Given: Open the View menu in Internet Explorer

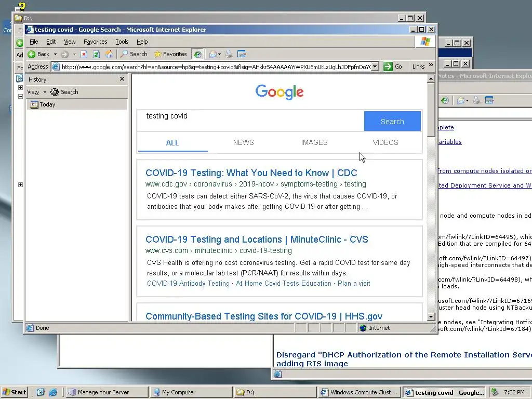Looking at the screenshot, I should tap(70, 42).
